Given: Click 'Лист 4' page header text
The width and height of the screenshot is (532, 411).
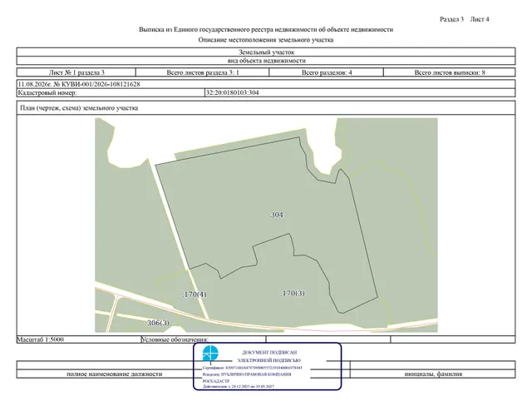Looking at the screenshot, I should [x=480, y=19].
